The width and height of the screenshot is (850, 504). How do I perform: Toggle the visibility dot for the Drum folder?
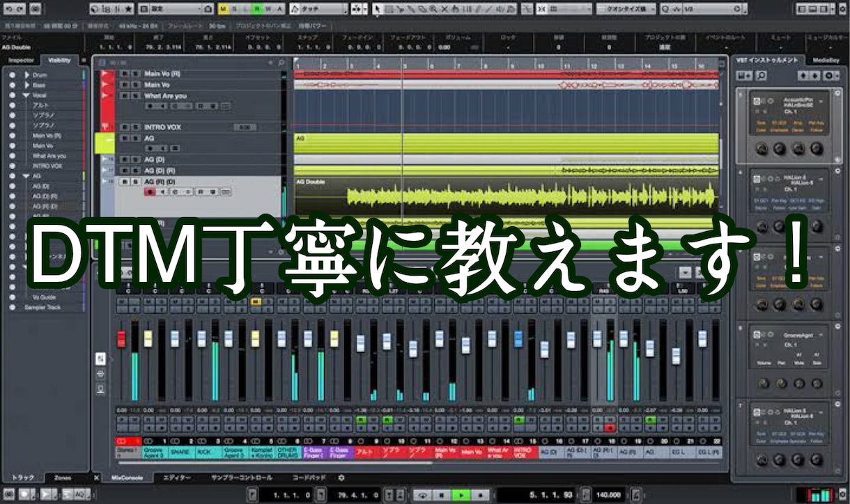(x=12, y=74)
